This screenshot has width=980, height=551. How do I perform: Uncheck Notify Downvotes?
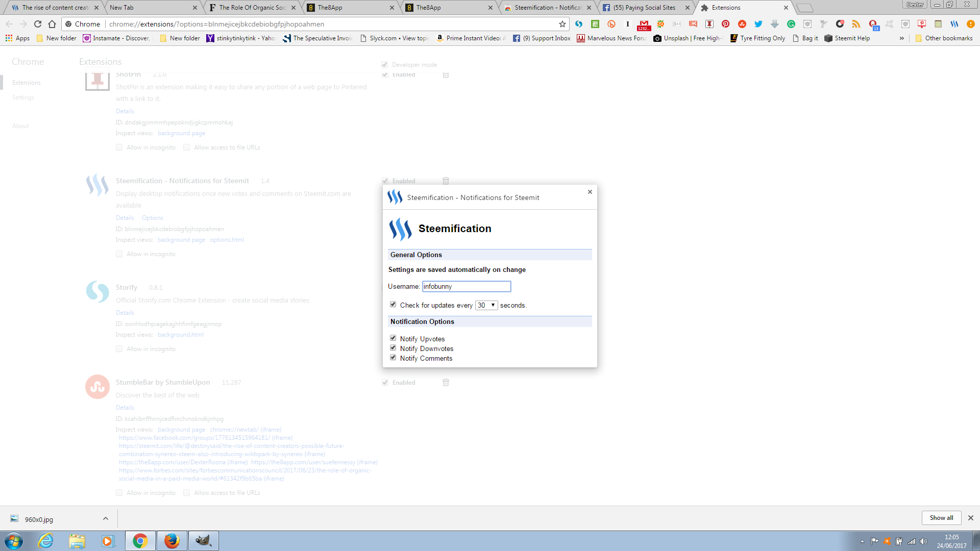393,347
